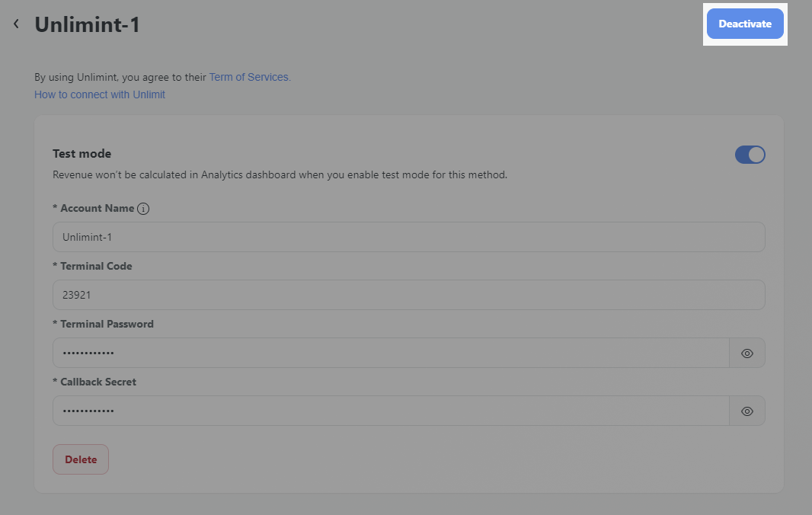Viewport: 812px width, 515px height.
Task: Click the Deactivate button
Action: click(x=745, y=24)
